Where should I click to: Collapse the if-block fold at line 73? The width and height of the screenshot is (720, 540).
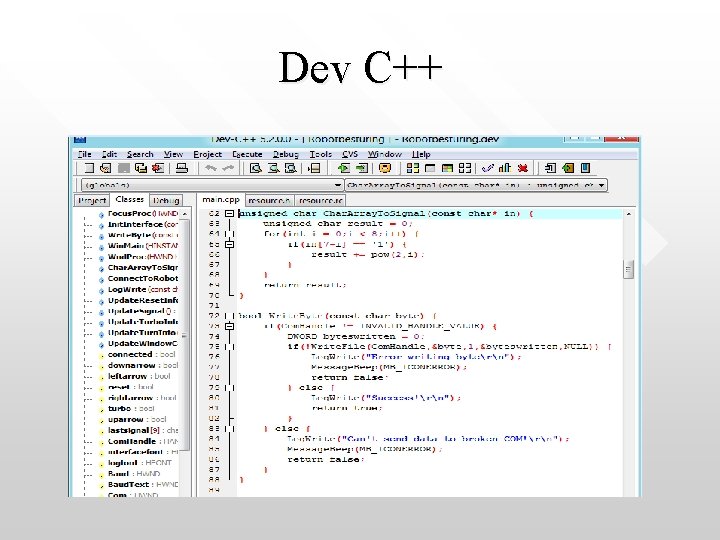click(x=229, y=326)
